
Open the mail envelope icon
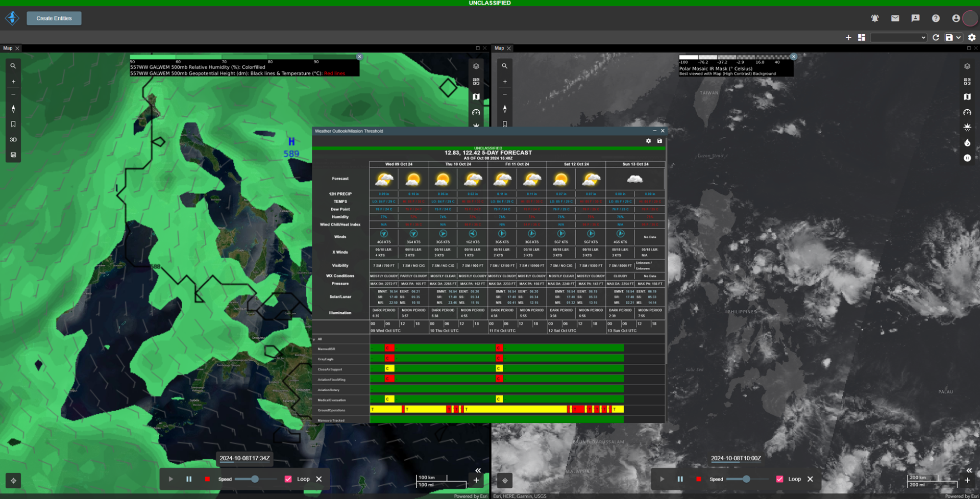coord(895,18)
